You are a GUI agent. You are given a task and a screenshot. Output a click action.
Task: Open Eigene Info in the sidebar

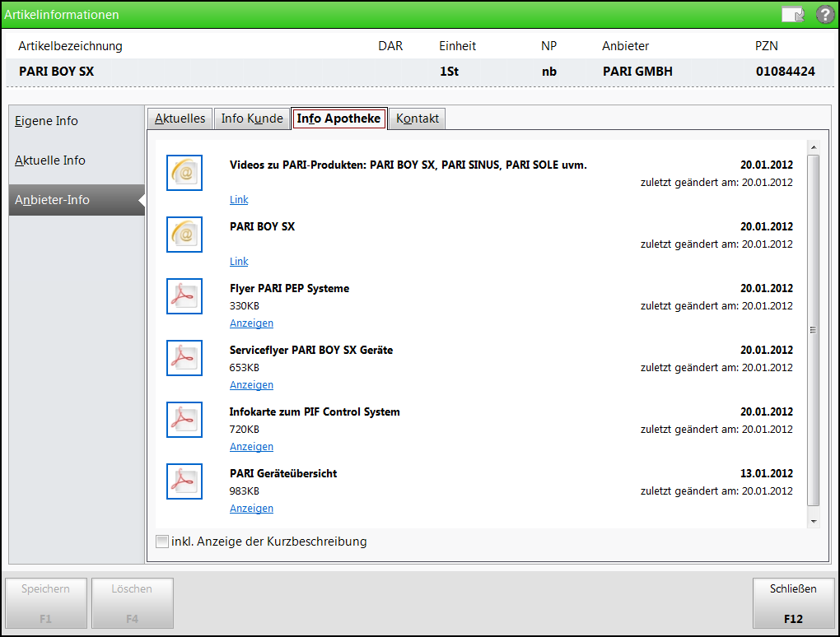tap(77, 121)
